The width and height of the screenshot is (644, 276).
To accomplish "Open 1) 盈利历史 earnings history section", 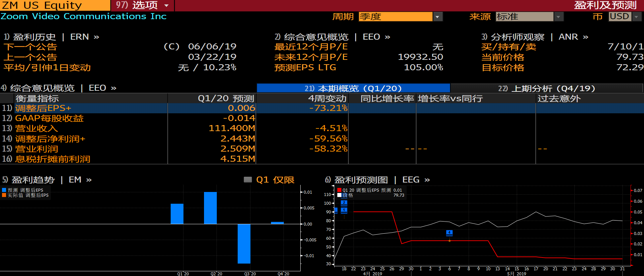I will [30, 37].
